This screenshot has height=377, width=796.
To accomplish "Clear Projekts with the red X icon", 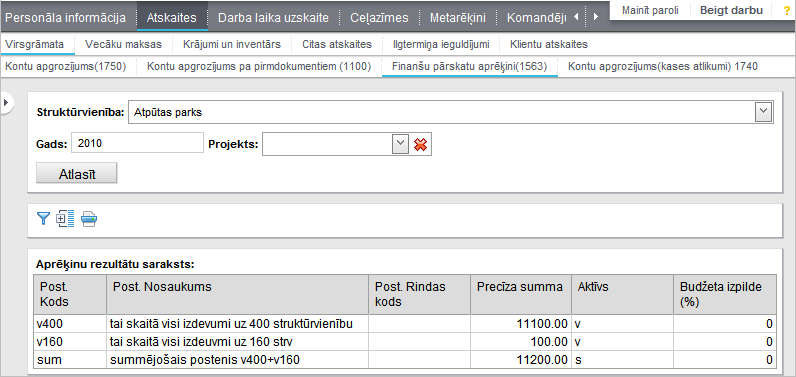I will click(x=420, y=145).
